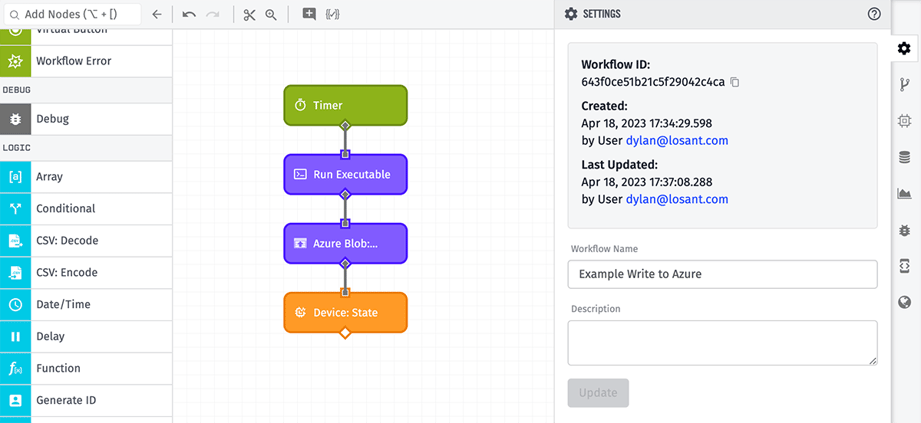Collapse node palette with left arrow

[157, 15]
